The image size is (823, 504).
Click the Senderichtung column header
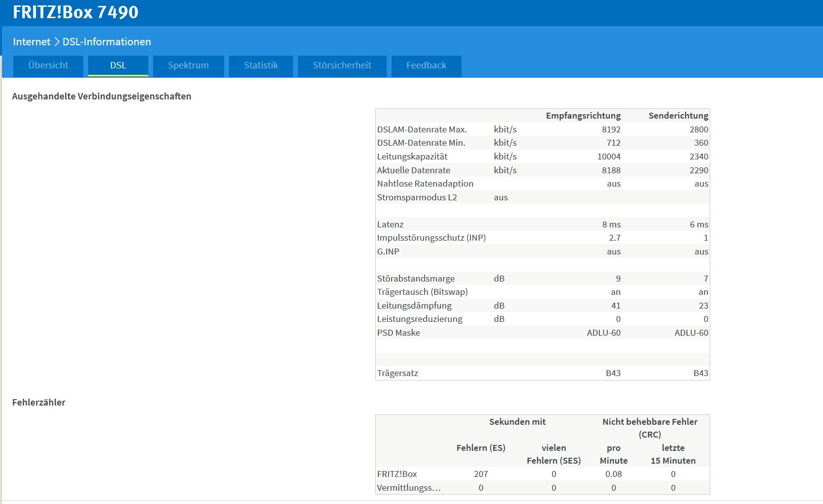point(678,116)
